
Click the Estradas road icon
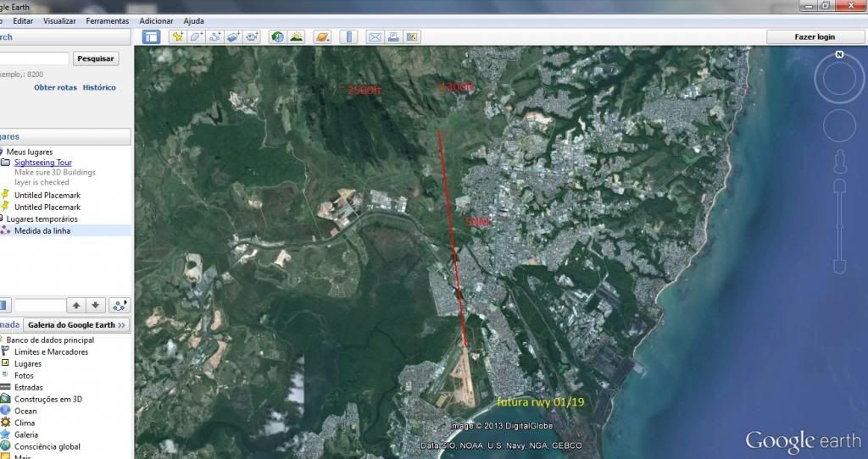tap(5, 387)
